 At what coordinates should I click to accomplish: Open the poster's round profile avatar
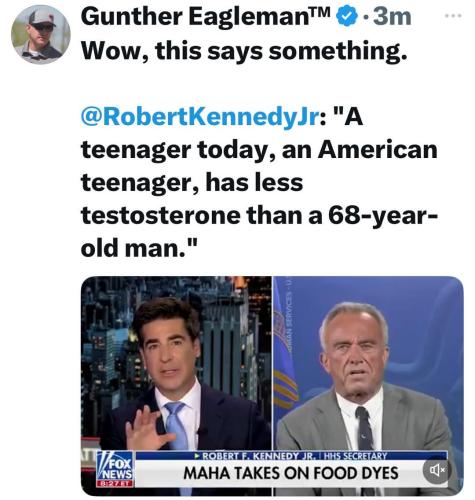[41, 34]
